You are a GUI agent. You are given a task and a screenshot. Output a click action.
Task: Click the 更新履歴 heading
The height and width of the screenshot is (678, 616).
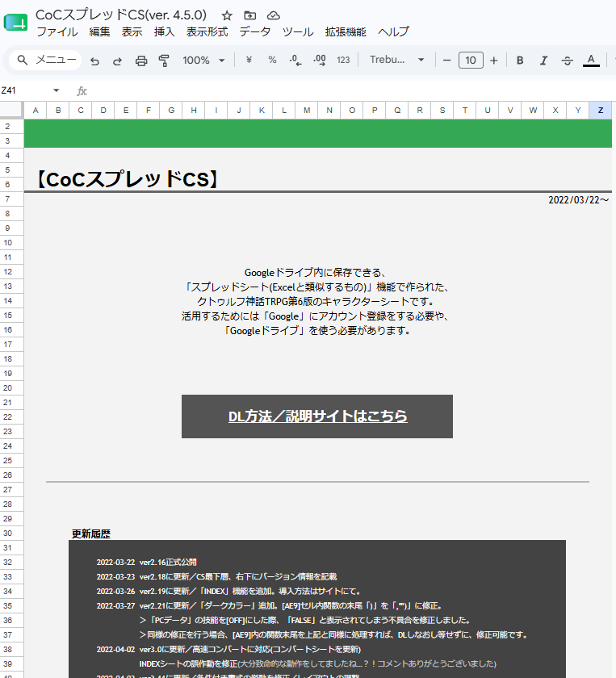[x=91, y=534]
